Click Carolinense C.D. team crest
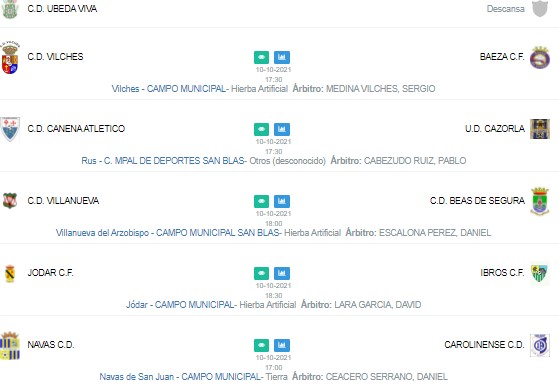 [540, 345]
